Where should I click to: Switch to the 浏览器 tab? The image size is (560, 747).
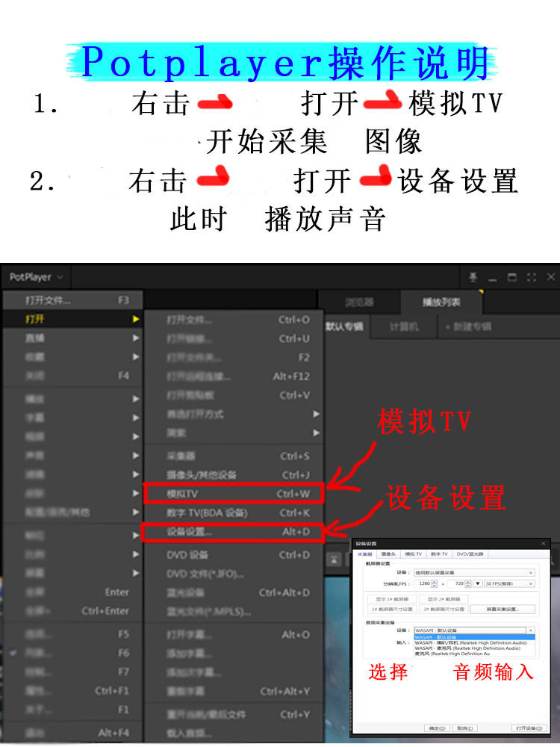click(360, 302)
